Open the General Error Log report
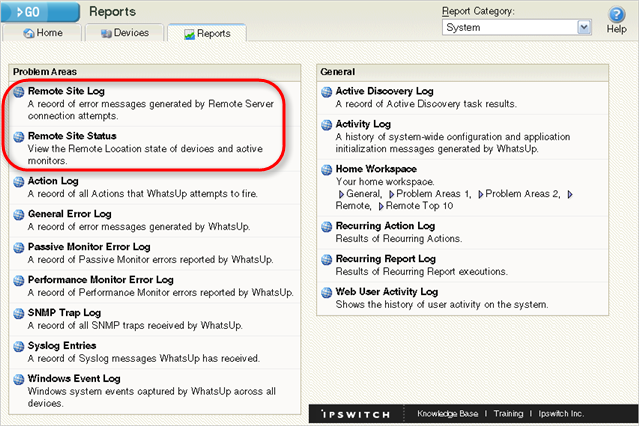The height and width of the screenshot is (426, 639). [x=69, y=214]
